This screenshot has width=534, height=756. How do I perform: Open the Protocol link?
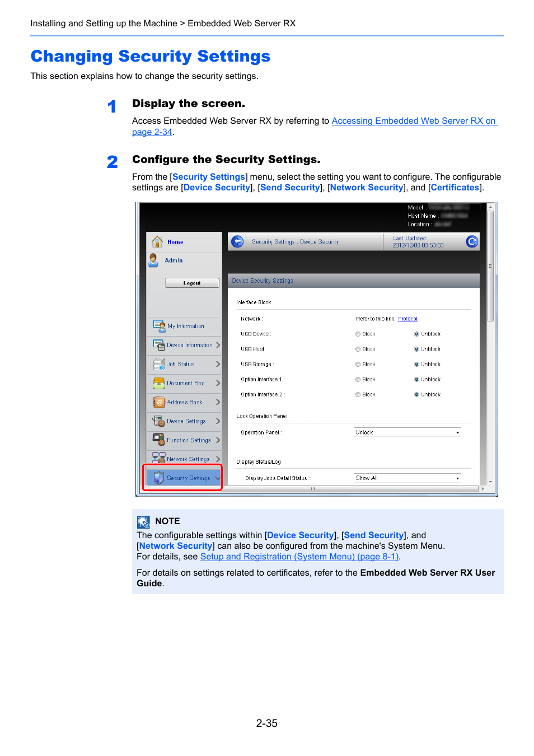click(407, 319)
